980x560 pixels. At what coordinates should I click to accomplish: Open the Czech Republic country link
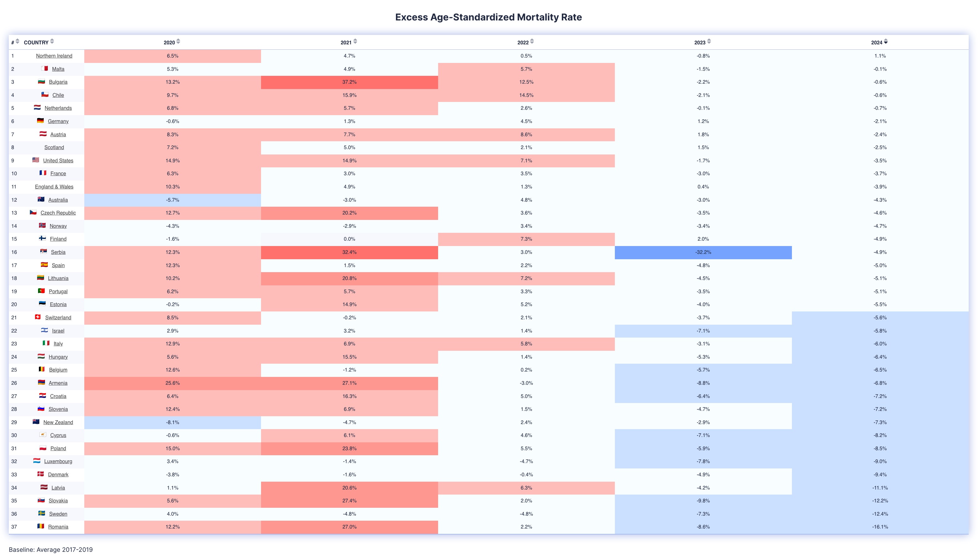58,213
